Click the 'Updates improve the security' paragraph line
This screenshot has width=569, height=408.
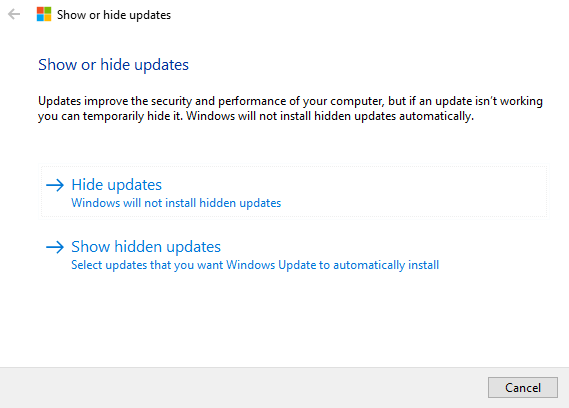[290, 101]
